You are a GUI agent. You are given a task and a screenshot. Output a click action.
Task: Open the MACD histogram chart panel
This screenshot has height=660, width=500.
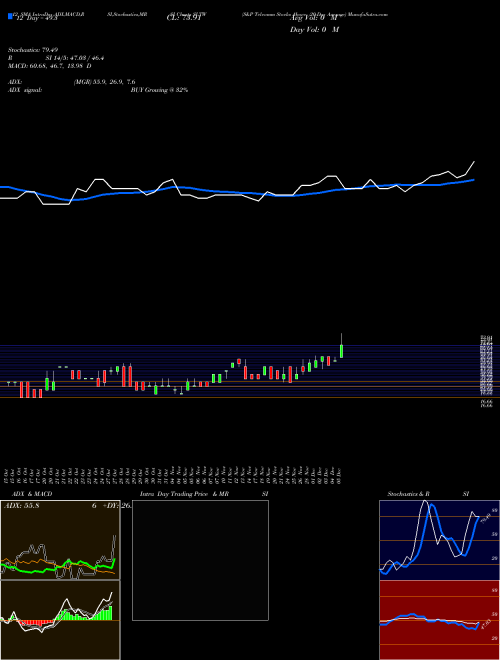[x=60, y=620]
